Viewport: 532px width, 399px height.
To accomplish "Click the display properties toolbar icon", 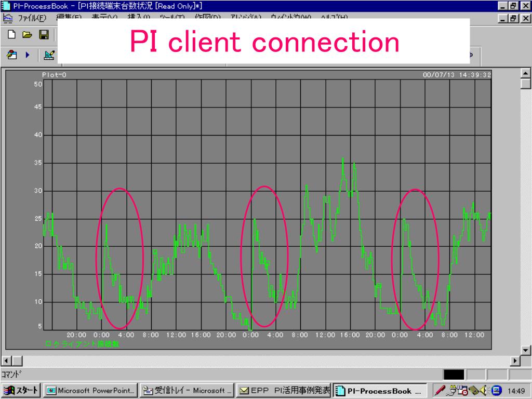I will tap(12, 55).
